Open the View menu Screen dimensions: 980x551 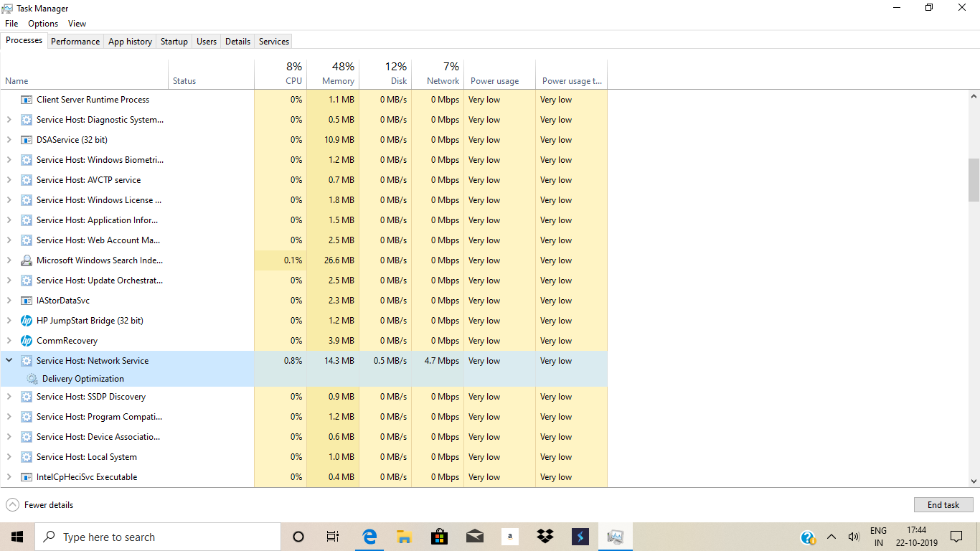(x=77, y=24)
